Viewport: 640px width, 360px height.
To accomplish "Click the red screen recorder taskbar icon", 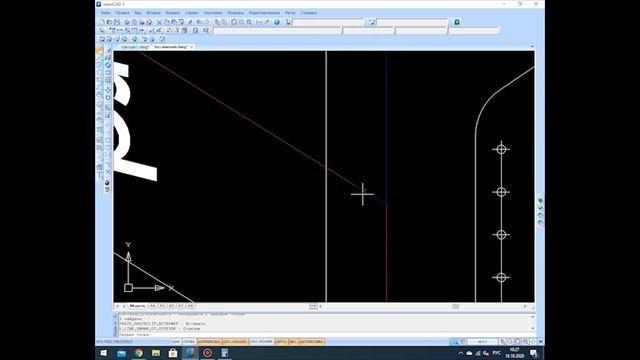I will 207,353.
